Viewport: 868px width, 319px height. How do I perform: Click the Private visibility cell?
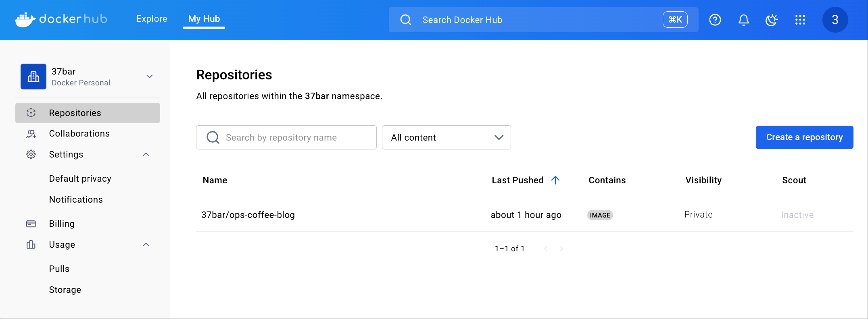698,215
